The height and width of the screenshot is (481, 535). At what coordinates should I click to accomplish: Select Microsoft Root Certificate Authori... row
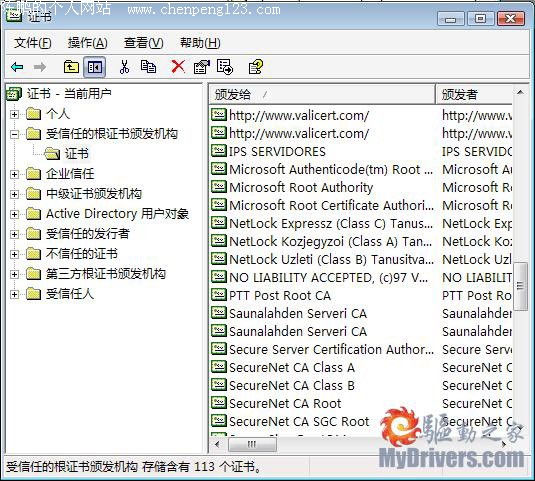click(x=361, y=205)
